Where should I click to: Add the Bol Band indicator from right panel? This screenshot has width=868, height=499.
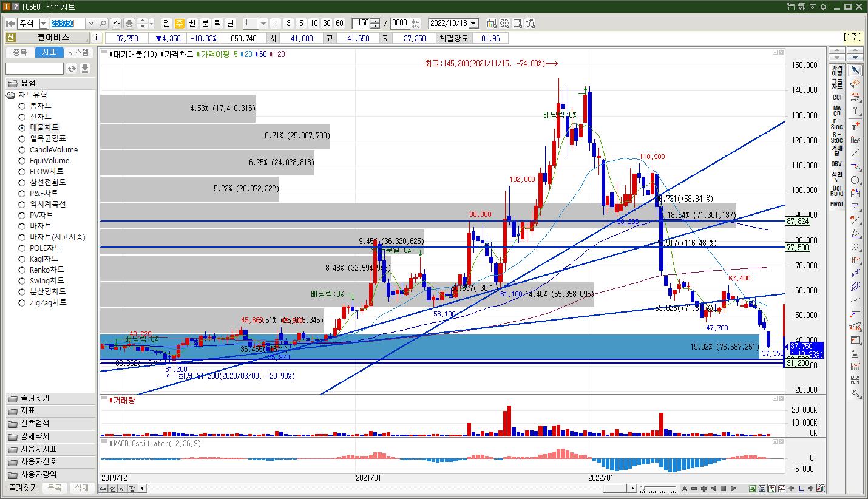click(x=837, y=191)
